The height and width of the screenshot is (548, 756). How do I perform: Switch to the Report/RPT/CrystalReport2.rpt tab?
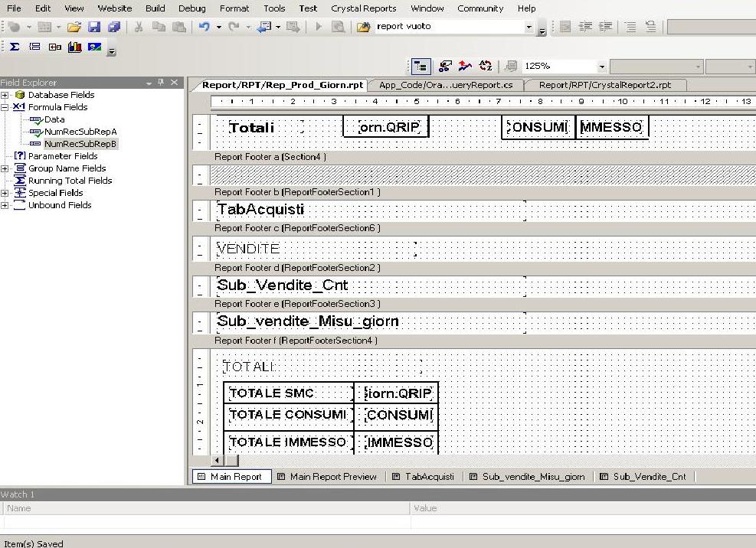tap(605, 85)
